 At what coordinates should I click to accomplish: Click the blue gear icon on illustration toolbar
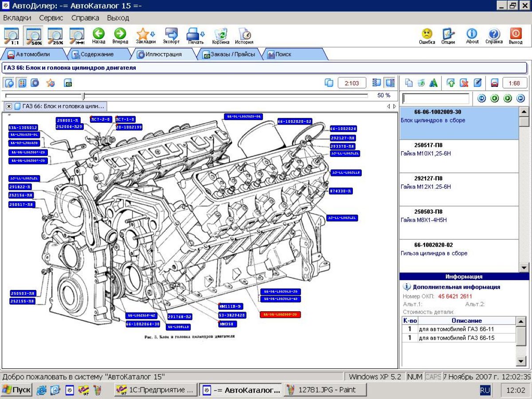[x=35, y=83]
